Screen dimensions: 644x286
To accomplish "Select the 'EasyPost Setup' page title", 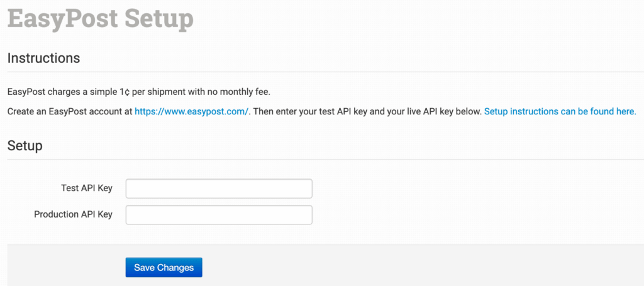I will click(101, 18).
